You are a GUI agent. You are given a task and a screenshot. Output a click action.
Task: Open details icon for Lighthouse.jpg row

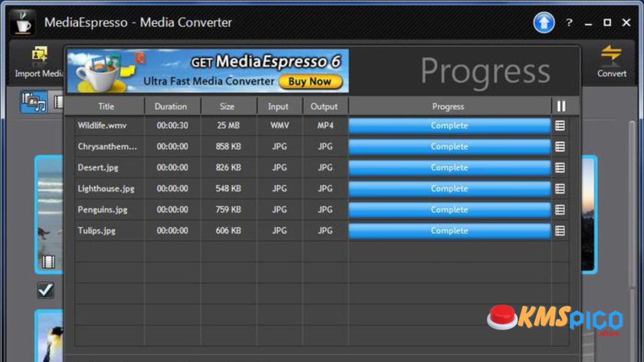[560, 189]
